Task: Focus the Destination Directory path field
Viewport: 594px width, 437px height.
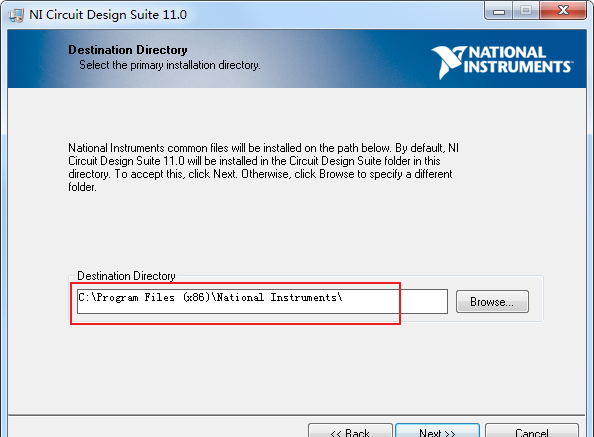Action: (x=262, y=301)
